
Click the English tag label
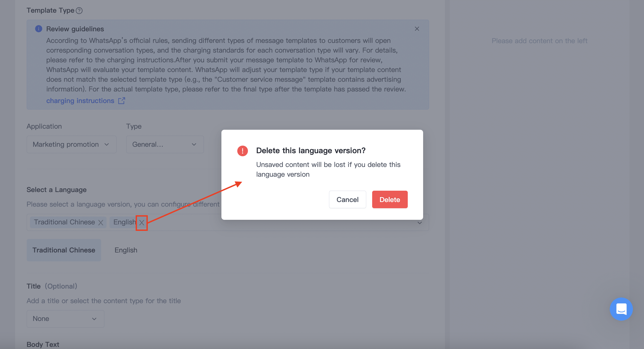point(124,222)
